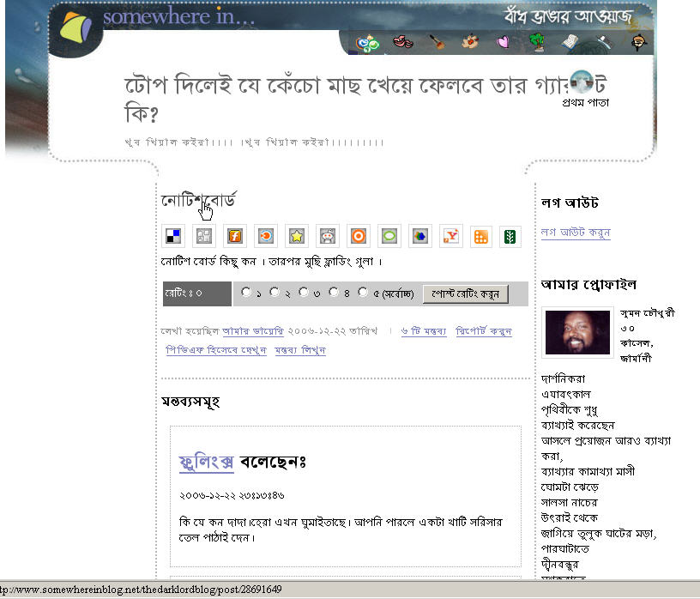Click the red lips icon in header
The height and width of the screenshot is (599, 700).
pos(402,42)
